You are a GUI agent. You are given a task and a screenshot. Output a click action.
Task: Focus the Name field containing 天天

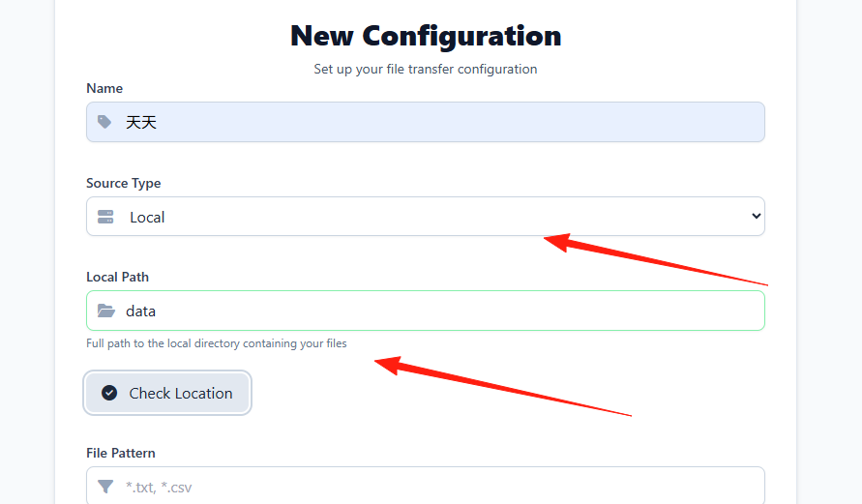click(426, 122)
